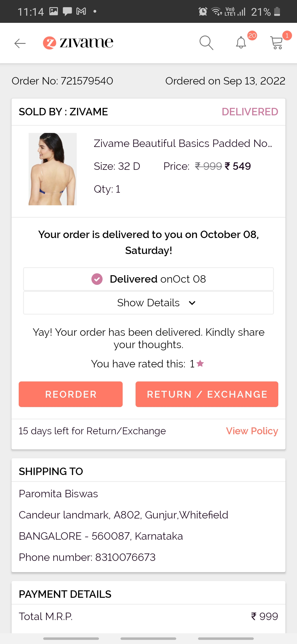
Task: Tap the Zivame logo
Action: click(x=78, y=43)
